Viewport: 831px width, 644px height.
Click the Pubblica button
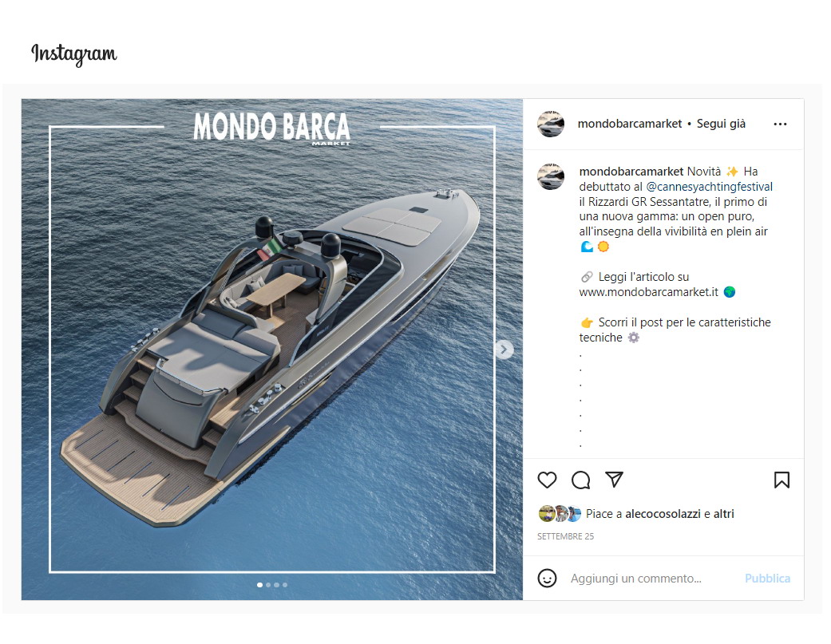click(x=767, y=579)
